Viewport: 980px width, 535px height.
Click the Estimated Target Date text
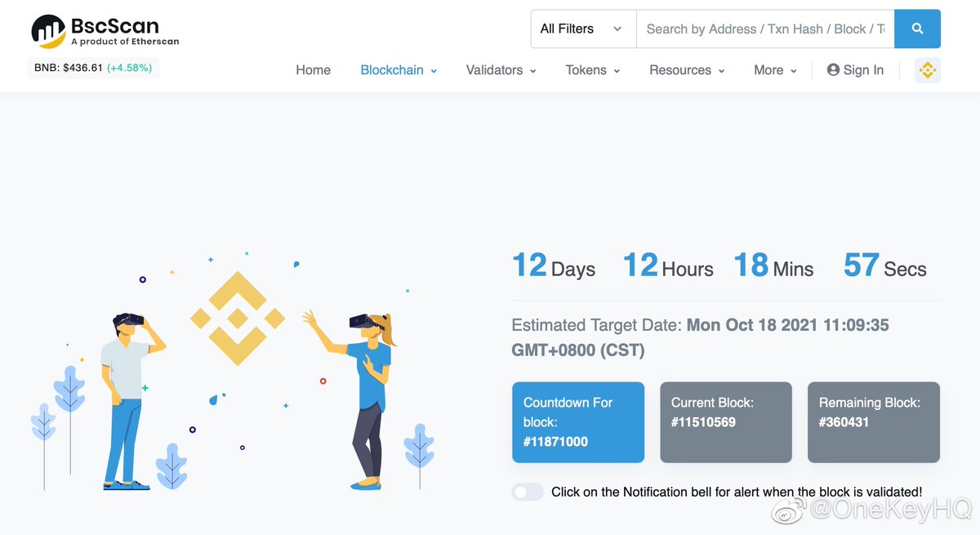click(x=700, y=337)
